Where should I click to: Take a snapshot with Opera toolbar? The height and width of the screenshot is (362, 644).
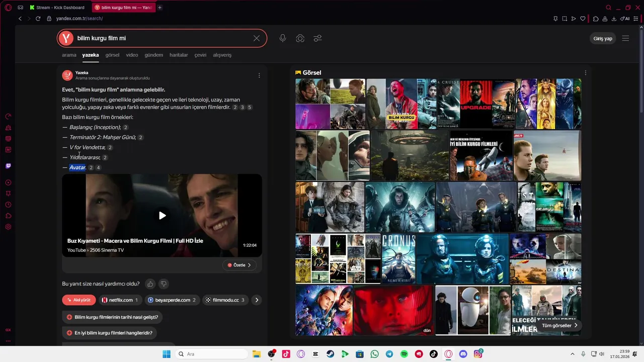(565, 19)
